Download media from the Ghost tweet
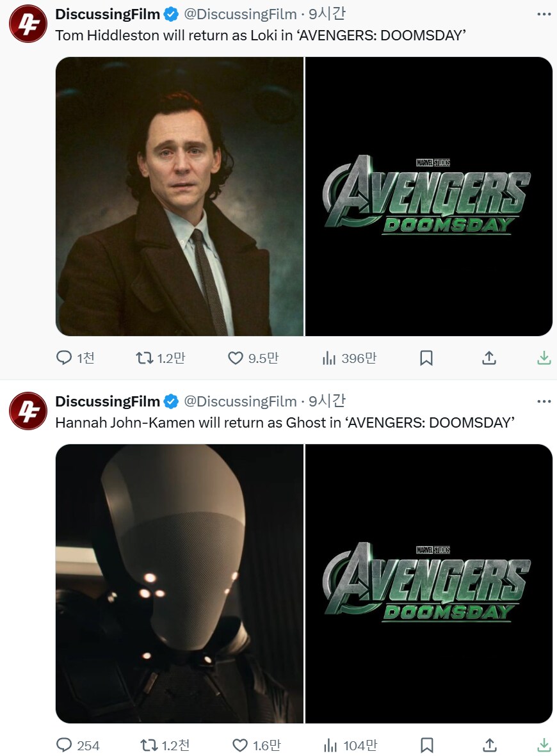 pyautogui.click(x=544, y=745)
